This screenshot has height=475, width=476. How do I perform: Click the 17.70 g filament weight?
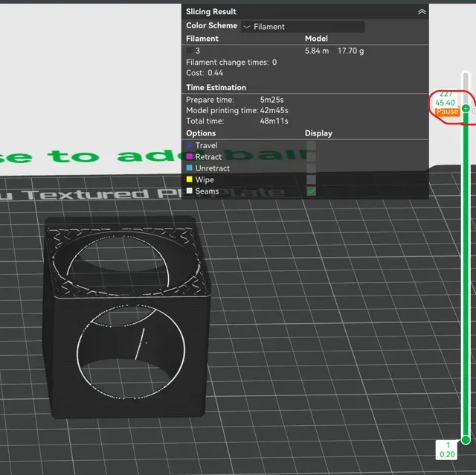pos(350,51)
